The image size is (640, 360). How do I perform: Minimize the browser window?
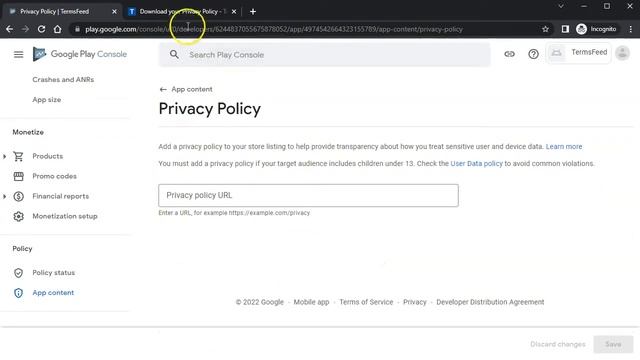tap(584, 6)
